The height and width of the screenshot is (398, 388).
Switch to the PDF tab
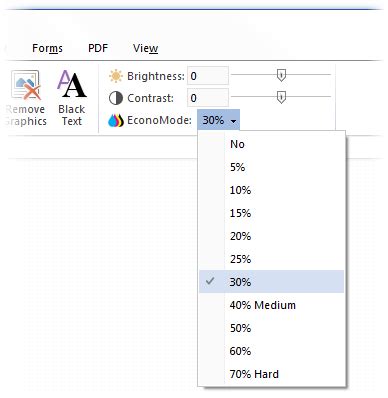coord(98,48)
